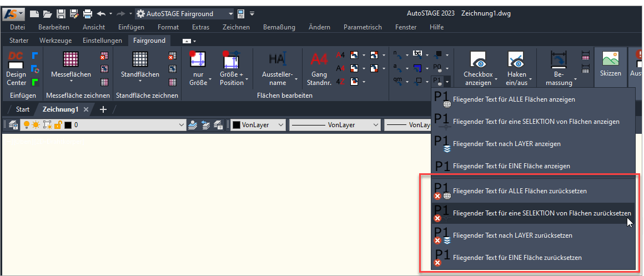Click the Open folder icon in the quick access bar

tap(48, 13)
